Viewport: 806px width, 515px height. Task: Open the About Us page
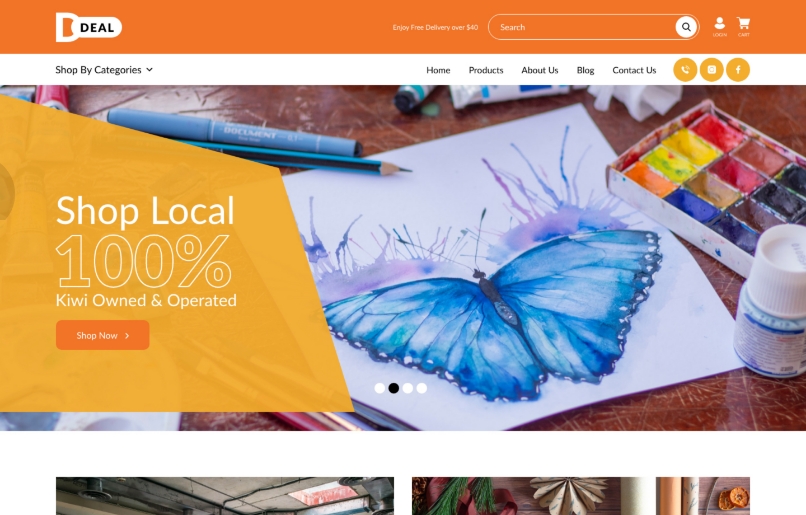[540, 70]
